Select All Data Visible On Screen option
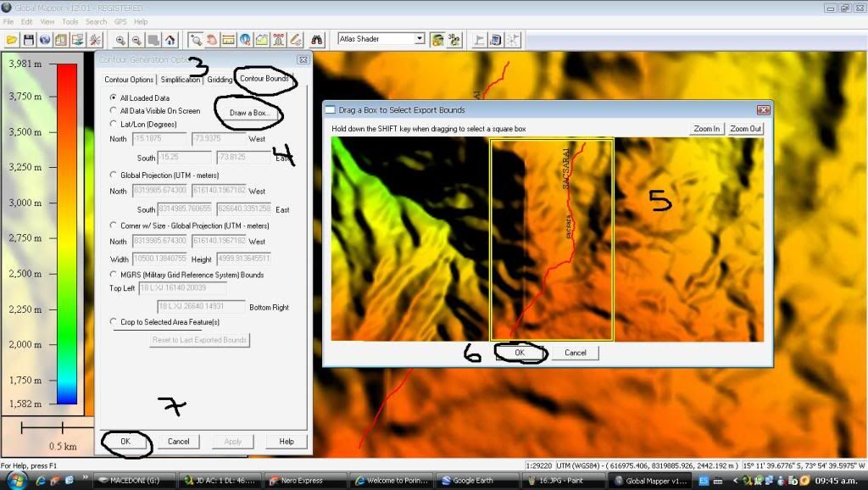The image size is (868, 490). point(113,111)
